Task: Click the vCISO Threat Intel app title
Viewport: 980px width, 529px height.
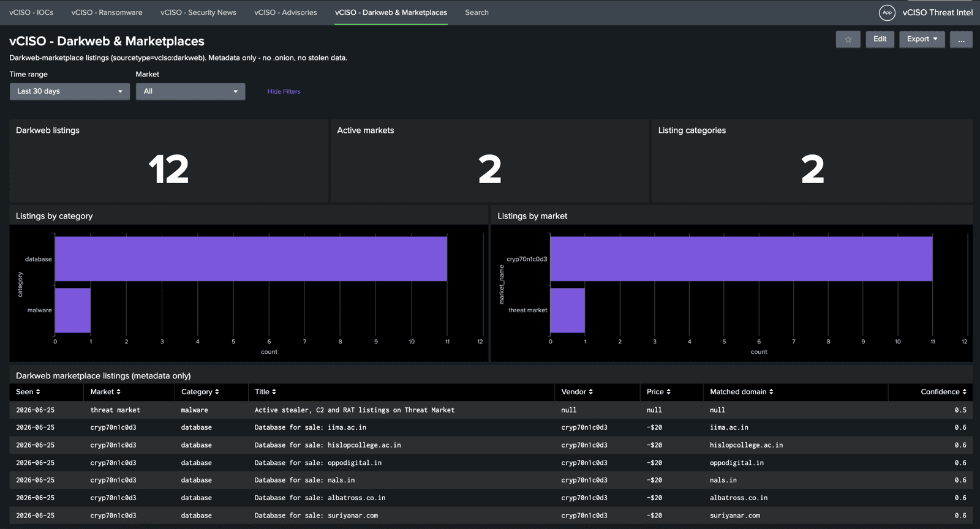Action: tap(937, 12)
